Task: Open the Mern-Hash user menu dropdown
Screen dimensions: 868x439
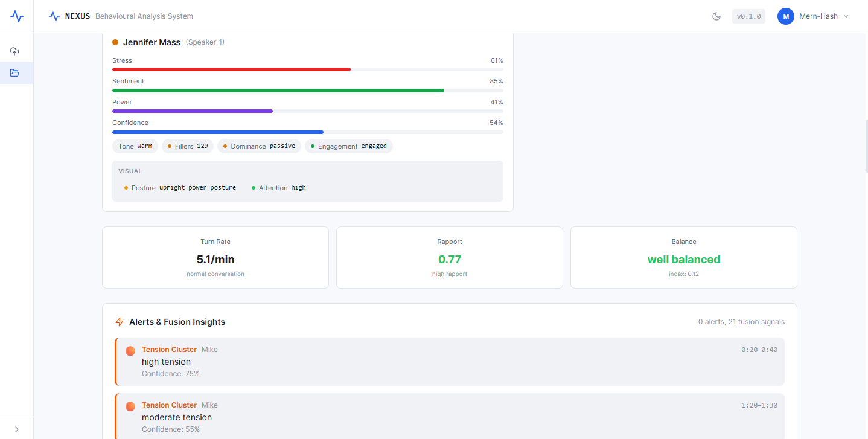Action: 813,16
